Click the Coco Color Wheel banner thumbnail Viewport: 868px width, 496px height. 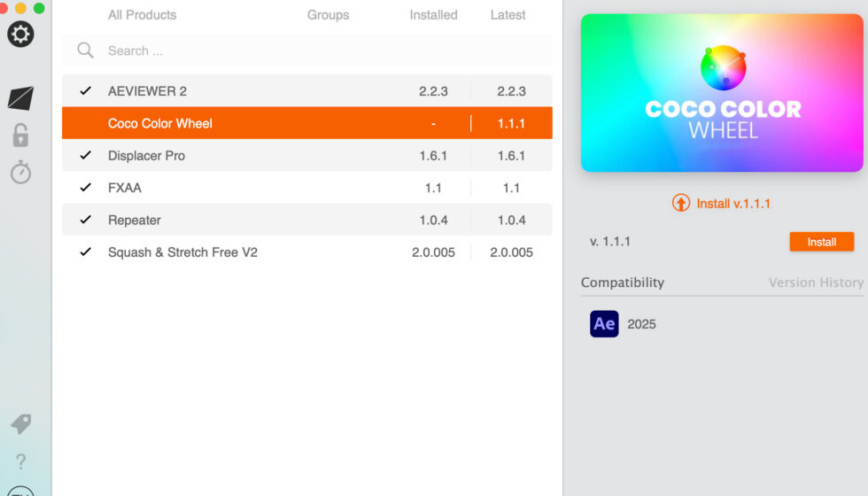pos(722,92)
